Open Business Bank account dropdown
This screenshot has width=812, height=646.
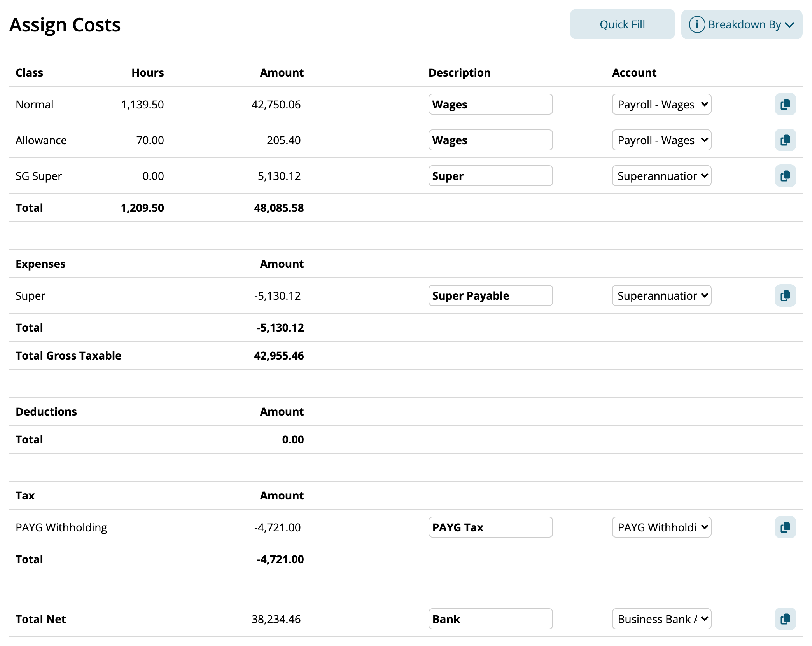(661, 619)
